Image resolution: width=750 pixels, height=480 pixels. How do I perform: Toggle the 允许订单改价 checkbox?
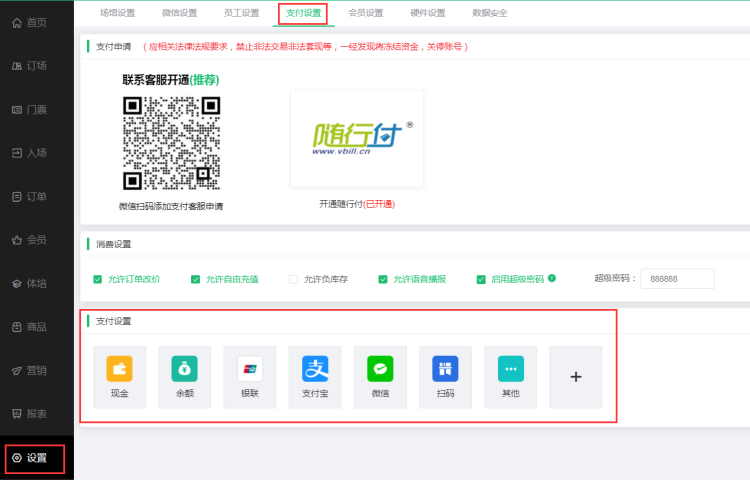(x=98, y=279)
